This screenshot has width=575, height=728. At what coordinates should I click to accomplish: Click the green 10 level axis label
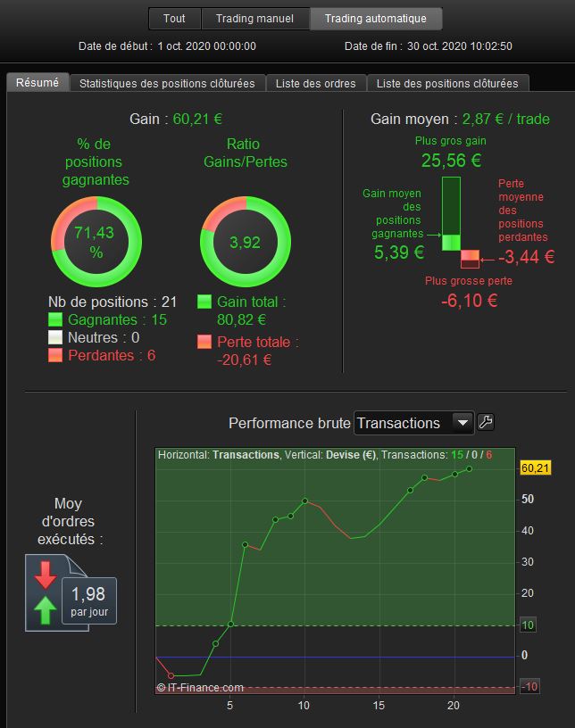coord(528,625)
